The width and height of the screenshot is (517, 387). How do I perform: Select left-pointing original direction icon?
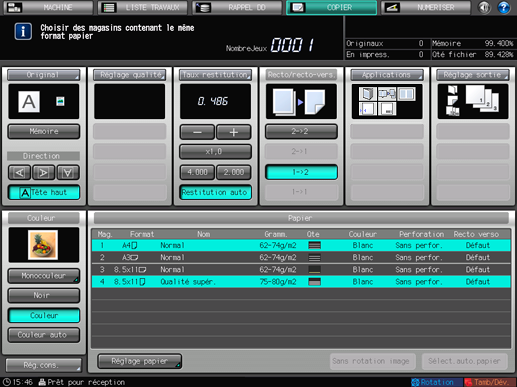(x=20, y=172)
